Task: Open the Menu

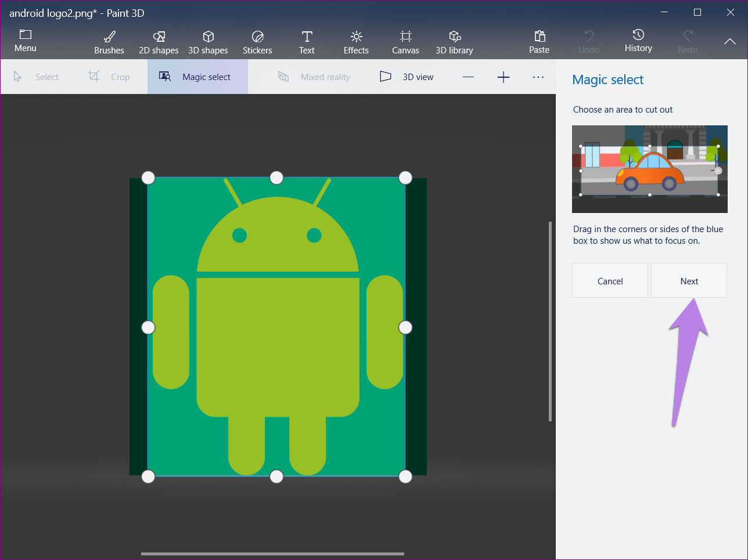Action: pos(26,41)
